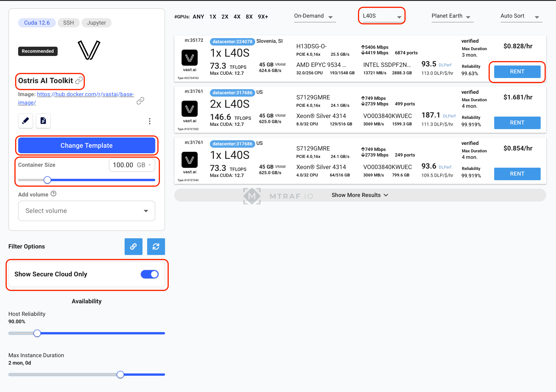
Task: Click the pencil edit template icon
Action: point(25,121)
